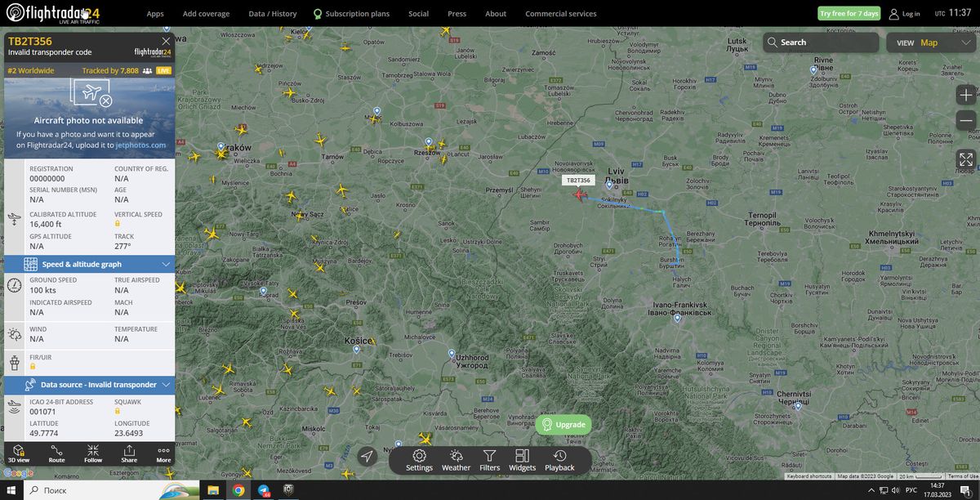The image size is (980, 500).
Task: Open the Windows notification center
Action: click(965, 490)
